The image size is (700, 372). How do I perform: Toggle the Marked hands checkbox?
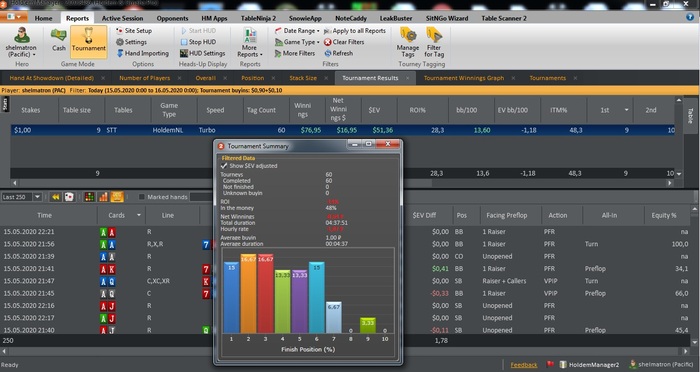[142, 197]
